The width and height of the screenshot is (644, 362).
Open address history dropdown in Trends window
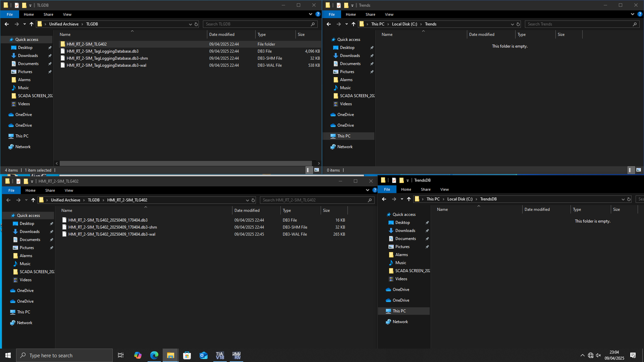pos(512,24)
